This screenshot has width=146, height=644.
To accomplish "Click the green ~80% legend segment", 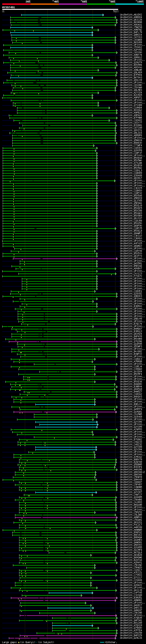I will (101, 4).
